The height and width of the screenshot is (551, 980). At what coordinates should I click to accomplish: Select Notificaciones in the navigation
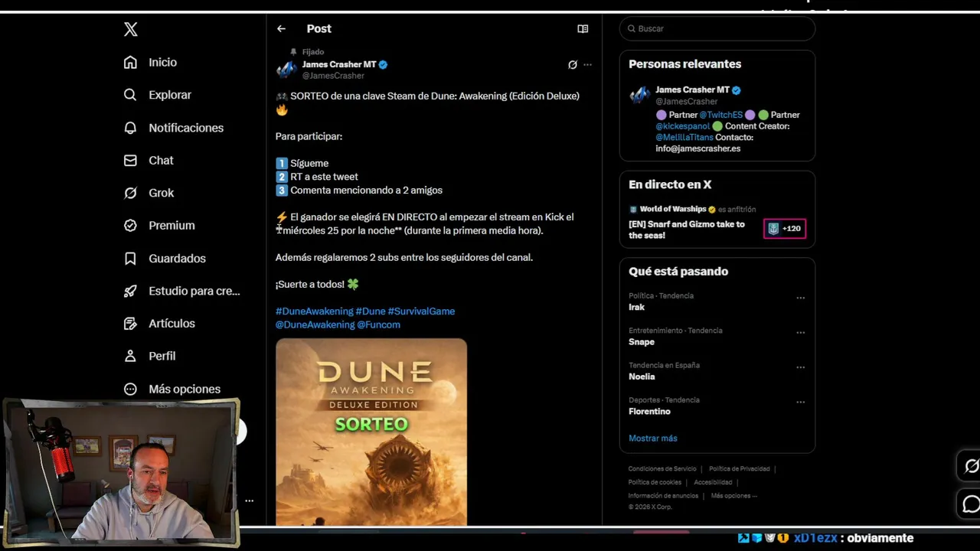click(186, 128)
